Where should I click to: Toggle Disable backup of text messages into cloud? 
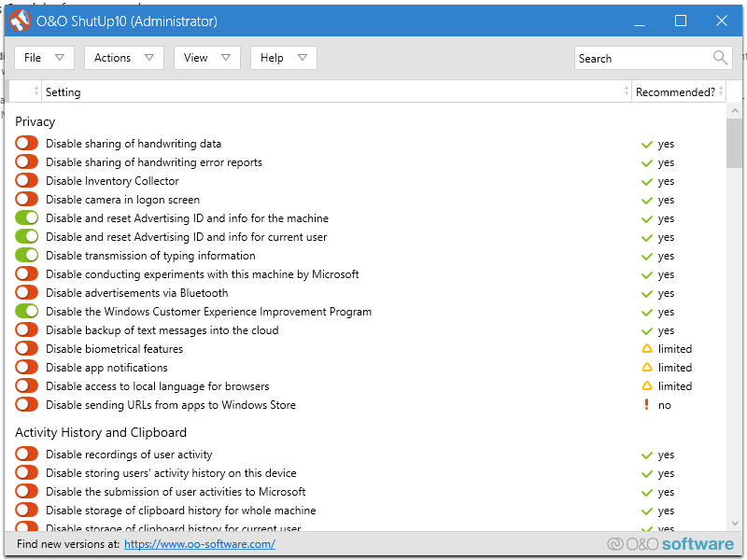(x=26, y=329)
